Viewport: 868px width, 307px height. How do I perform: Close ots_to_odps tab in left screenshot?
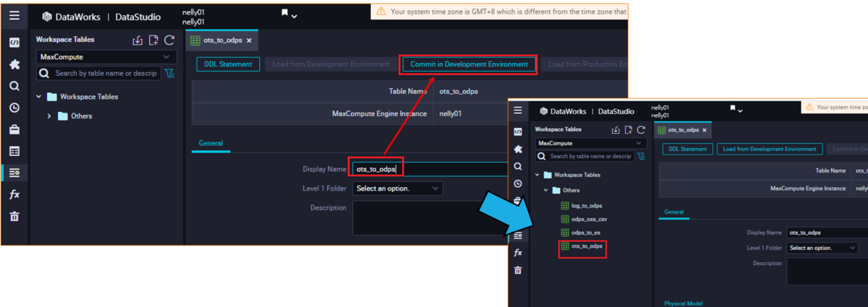click(x=250, y=40)
